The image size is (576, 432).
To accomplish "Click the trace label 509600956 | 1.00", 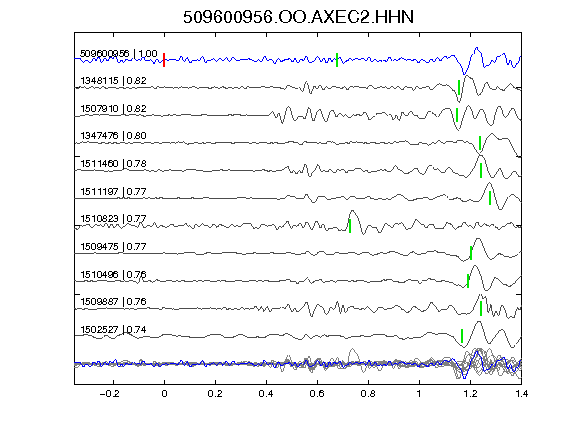I will click(119, 54).
